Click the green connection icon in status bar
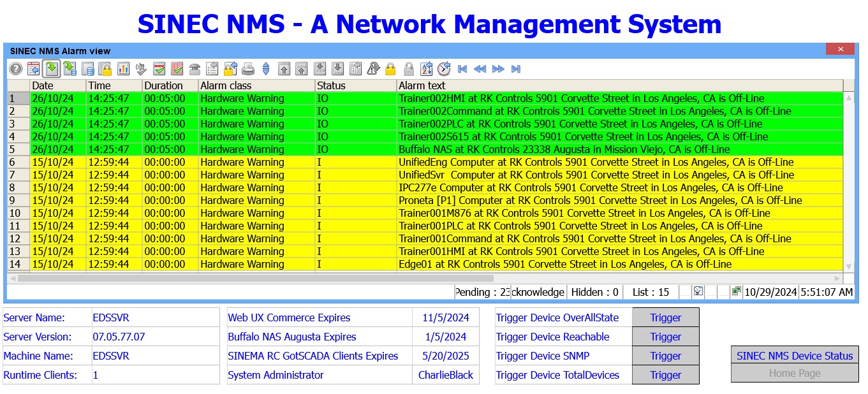Viewport: 868px width, 394px height. [x=737, y=292]
